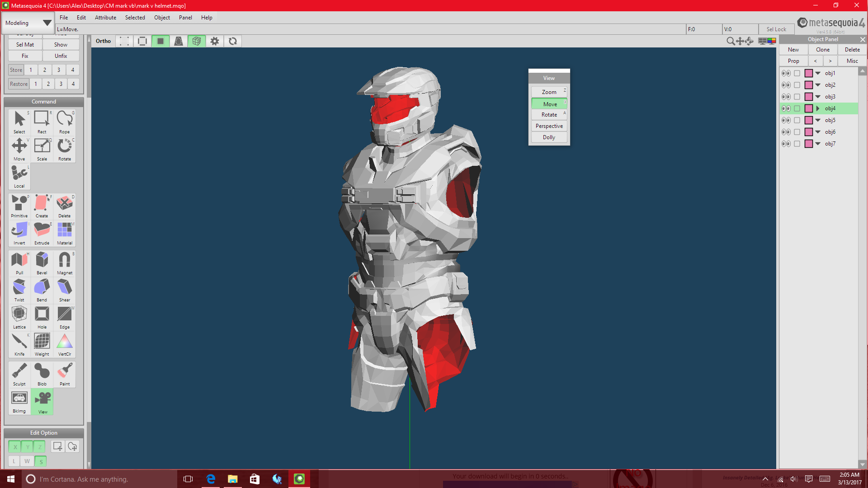Screen dimensions: 868x488
Task: Toggle the Z axis edit option
Action: (40, 447)
